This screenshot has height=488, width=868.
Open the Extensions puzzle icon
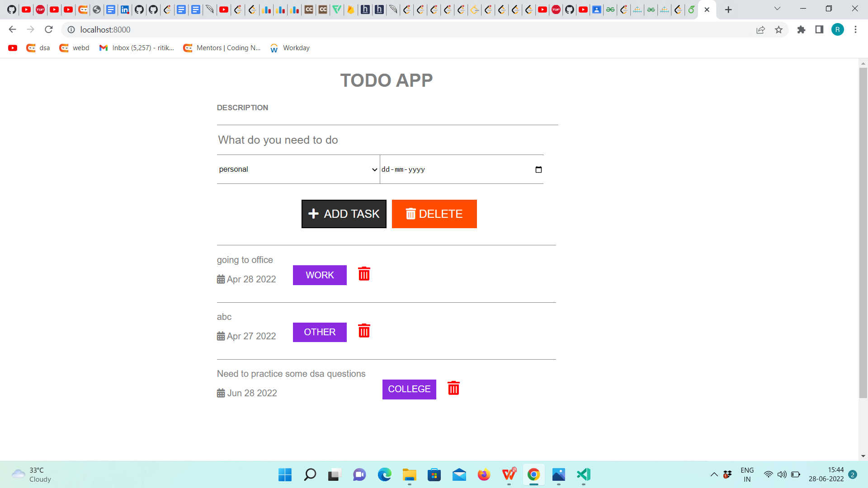pyautogui.click(x=801, y=29)
